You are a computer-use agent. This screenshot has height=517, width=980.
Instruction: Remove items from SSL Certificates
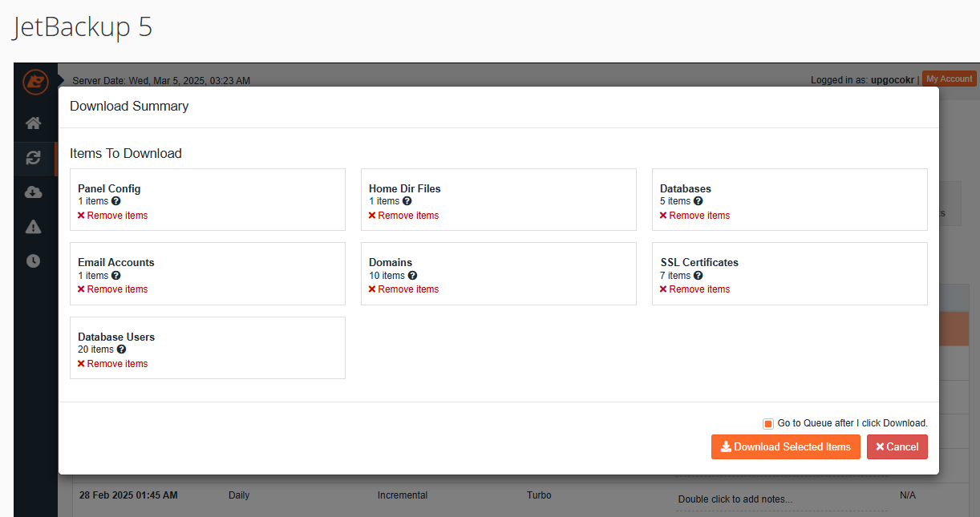pyautogui.click(x=695, y=289)
